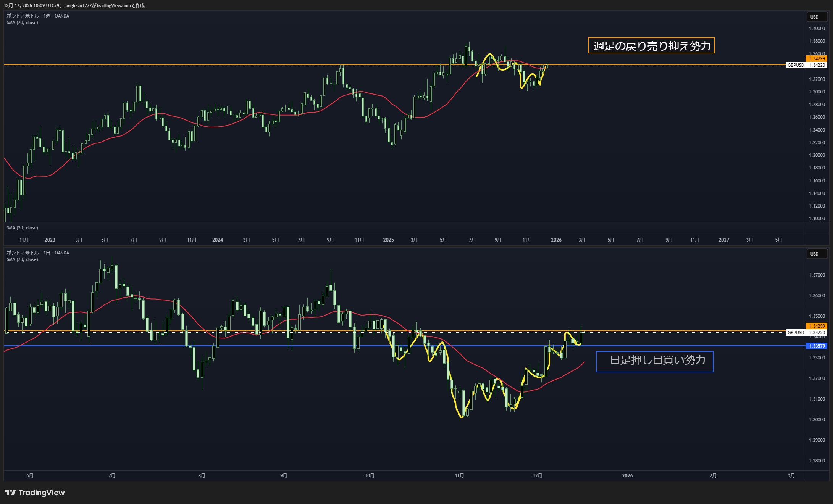Click the 2026 label on the weekly time axis

pos(556,240)
